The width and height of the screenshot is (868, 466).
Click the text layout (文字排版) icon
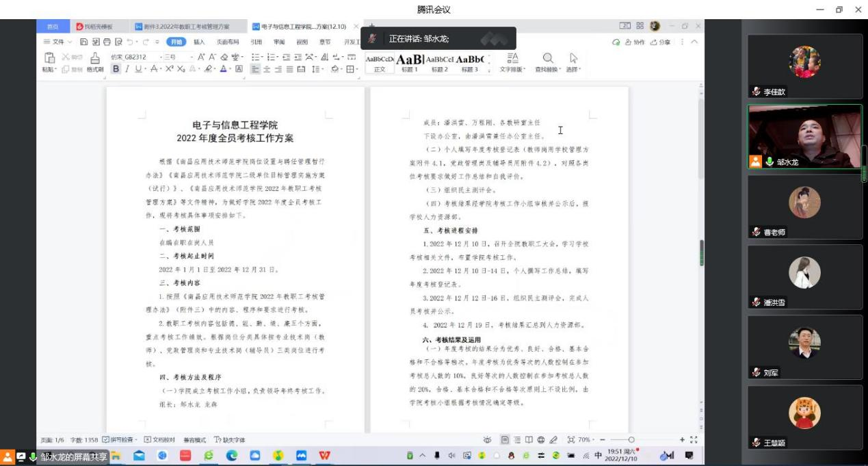[512, 62]
